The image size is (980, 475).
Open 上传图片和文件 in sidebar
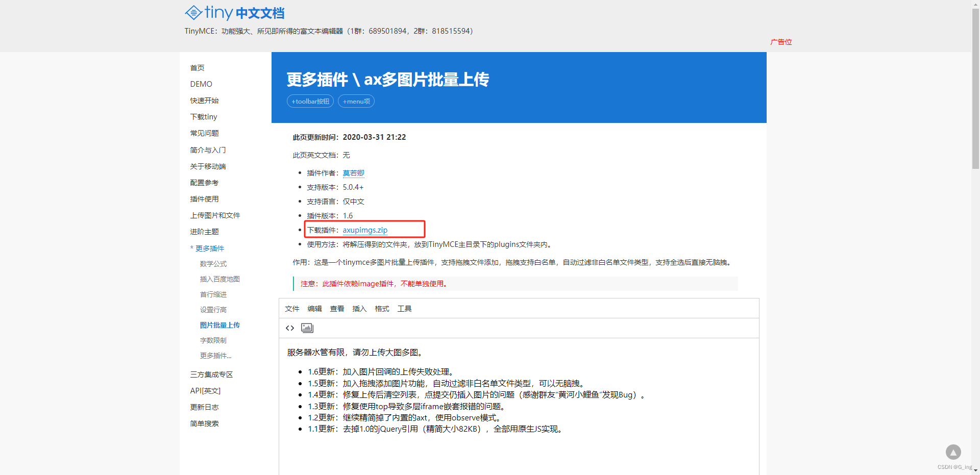pyautogui.click(x=215, y=215)
